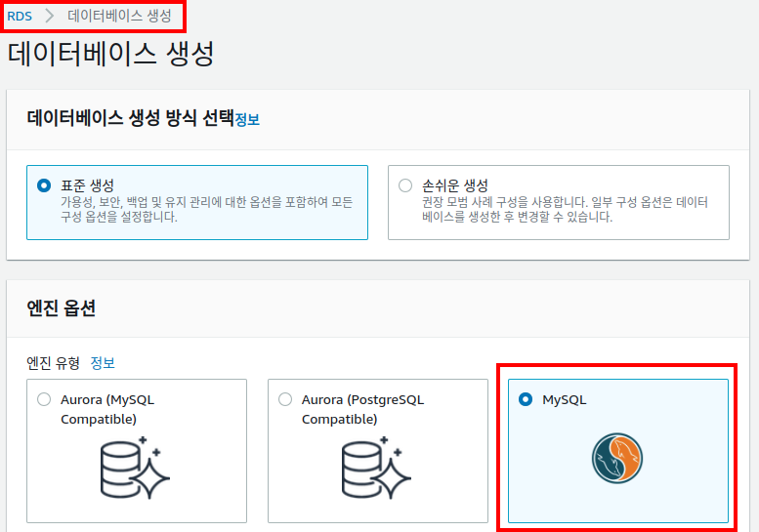Click the 엔진 옵션 section heading
Screen dimensions: 759x532
(x=61, y=308)
